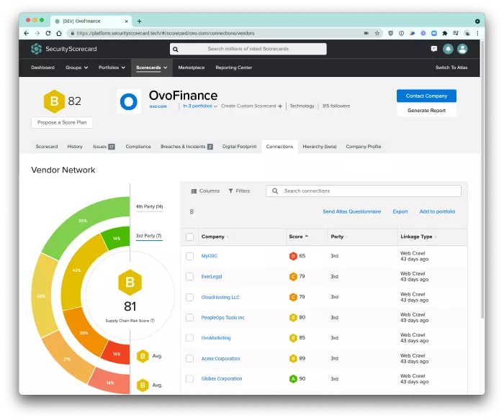Check the CloudHosting LLC row checkbox
504x420 pixels.
[x=189, y=297]
